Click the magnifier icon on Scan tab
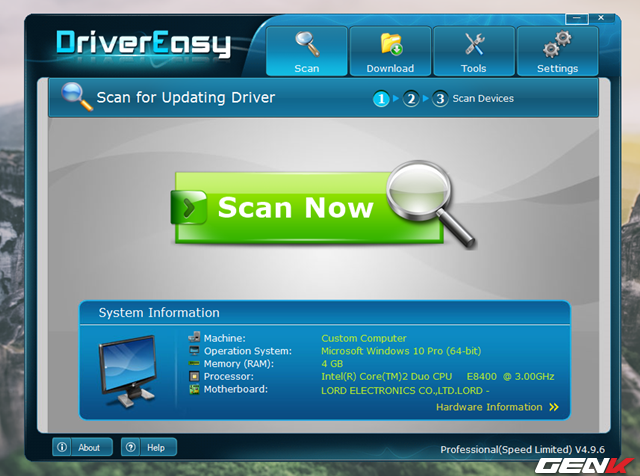 [x=306, y=45]
